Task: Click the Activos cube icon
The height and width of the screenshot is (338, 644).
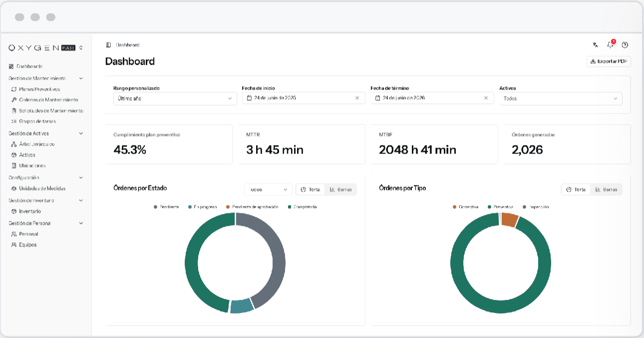Action: pos(14,155)
